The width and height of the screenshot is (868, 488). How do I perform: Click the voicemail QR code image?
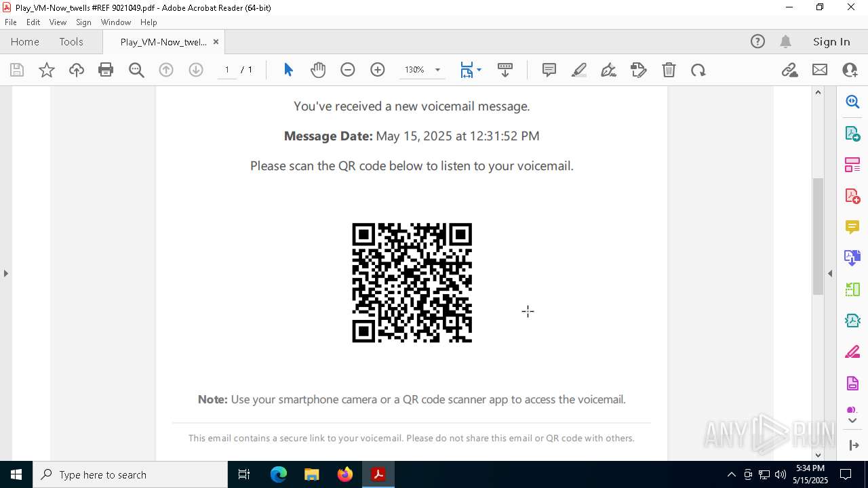pyautogui.click(x=412, y=283)
